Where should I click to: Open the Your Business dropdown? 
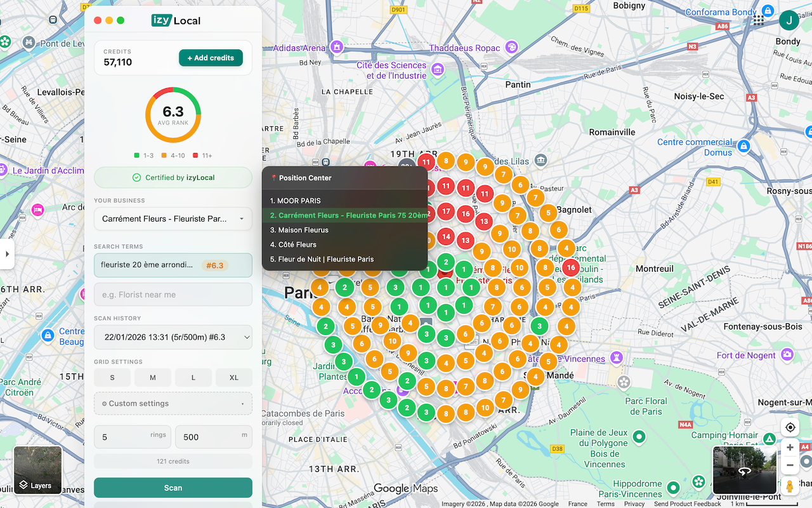tap(173, 219)
